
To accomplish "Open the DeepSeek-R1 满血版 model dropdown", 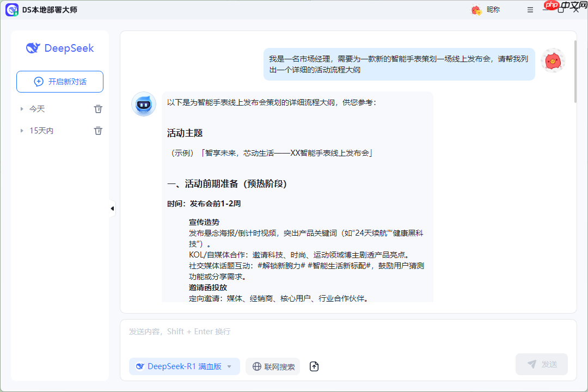I will (184, 366).
